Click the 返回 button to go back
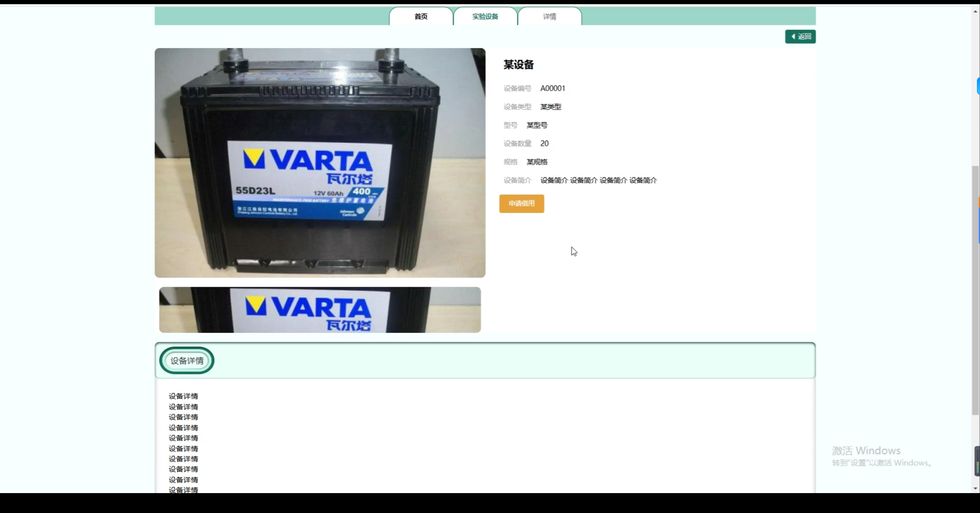The width and height of the screenshot is (980, 513). click(800, 36)
